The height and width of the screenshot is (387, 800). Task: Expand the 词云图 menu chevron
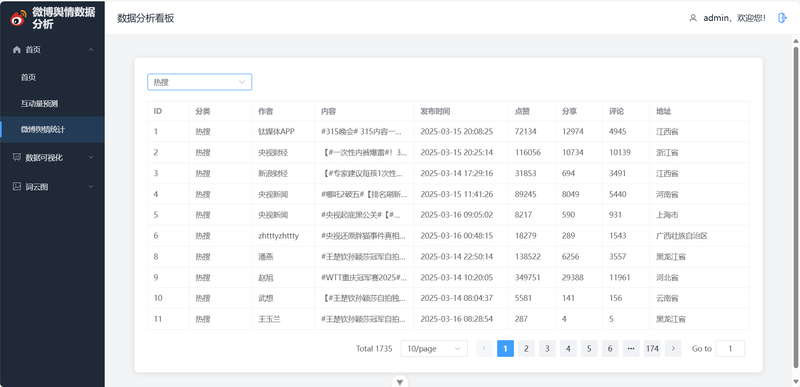coord(91,187)
